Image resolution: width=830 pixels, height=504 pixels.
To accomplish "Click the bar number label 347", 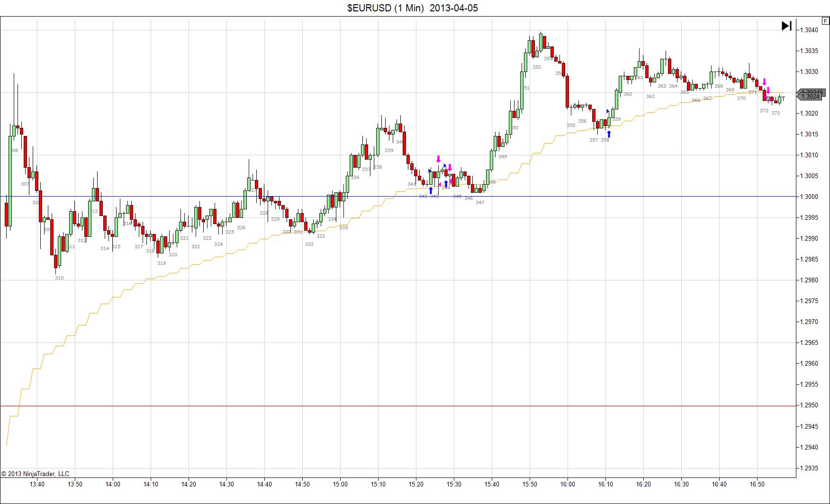I will point(480,202).
